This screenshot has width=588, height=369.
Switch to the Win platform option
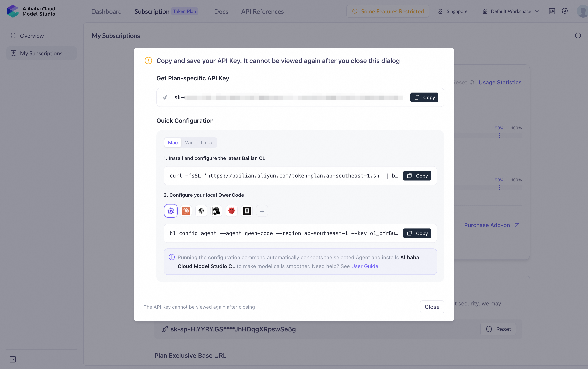[x=189, y=143]
